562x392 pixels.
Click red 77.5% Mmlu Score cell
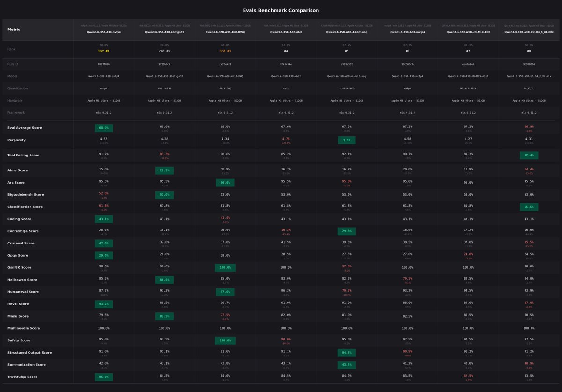[x=225, y=315]
